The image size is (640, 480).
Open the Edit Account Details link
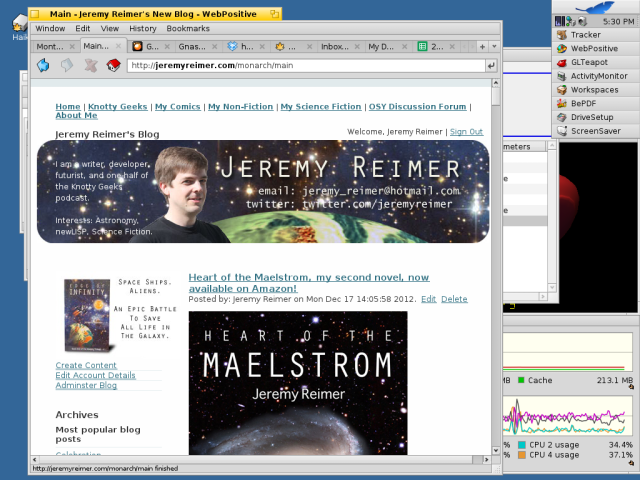click(96, 375)
